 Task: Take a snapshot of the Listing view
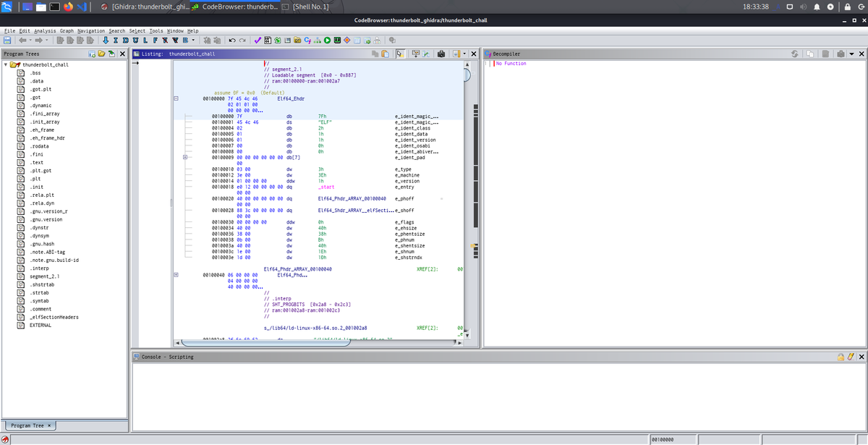tap(441, 53)
